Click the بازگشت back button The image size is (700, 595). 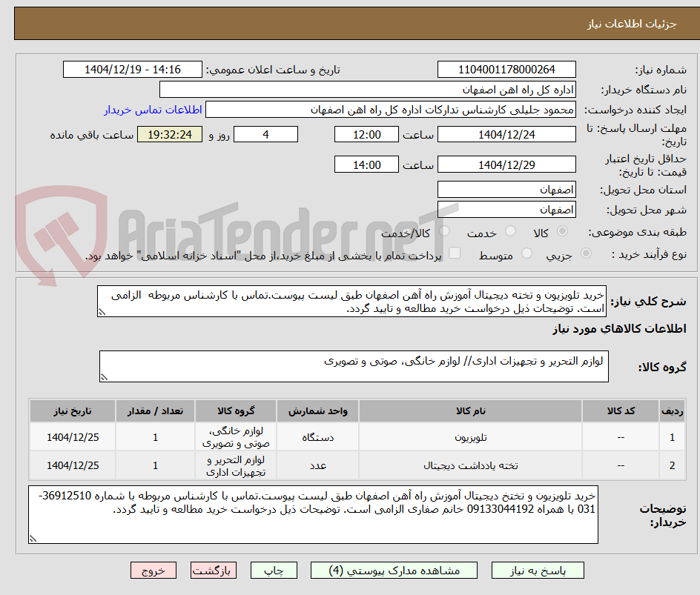click(x=214, y=571)
